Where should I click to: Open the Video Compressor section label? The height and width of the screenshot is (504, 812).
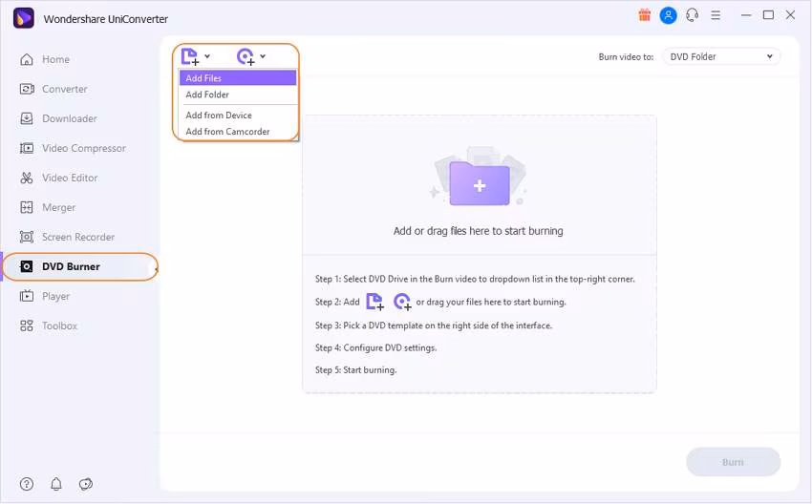[84, 148]
